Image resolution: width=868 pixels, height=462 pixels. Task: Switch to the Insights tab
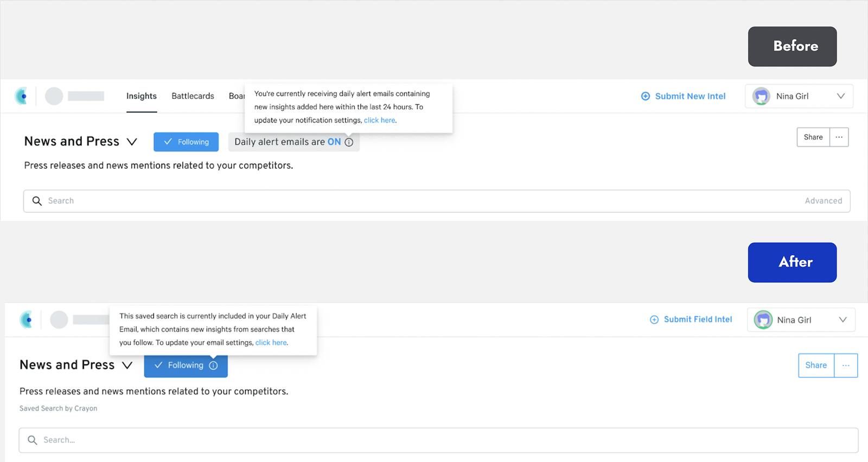pos(142,96)
